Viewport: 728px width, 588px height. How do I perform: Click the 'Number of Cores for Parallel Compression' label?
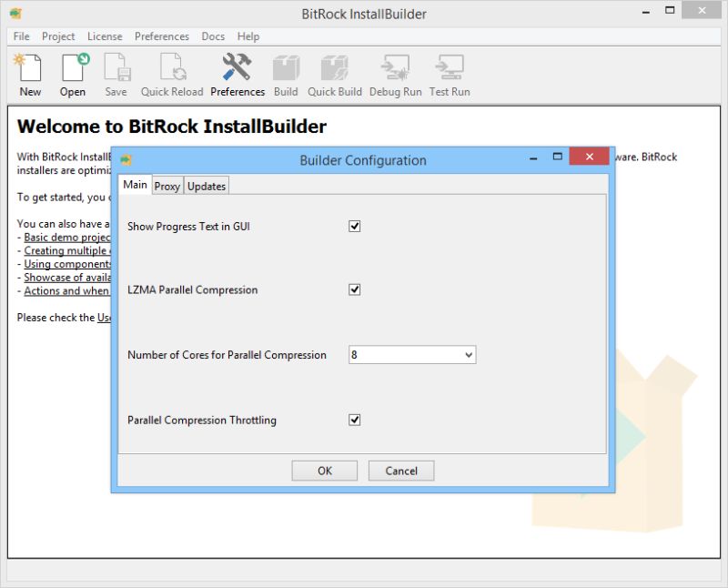[227, 355]
